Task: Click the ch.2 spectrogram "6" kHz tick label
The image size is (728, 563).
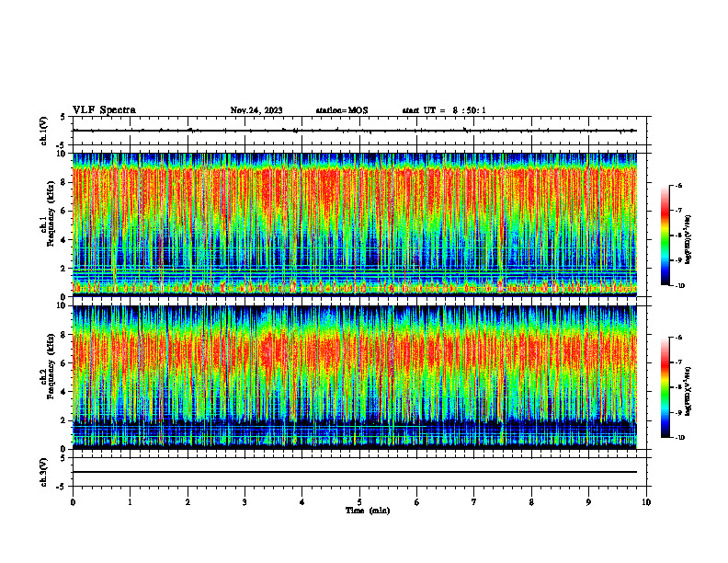Action: [63, 363]
